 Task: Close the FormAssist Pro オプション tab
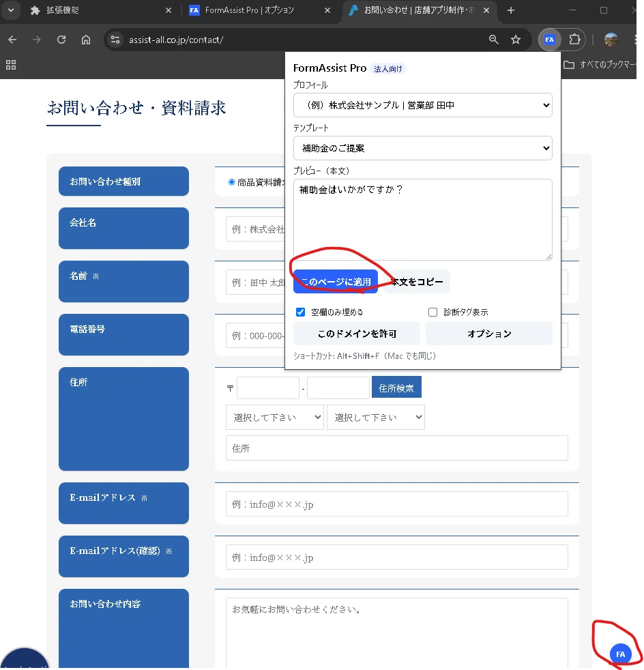pos(327,10)
